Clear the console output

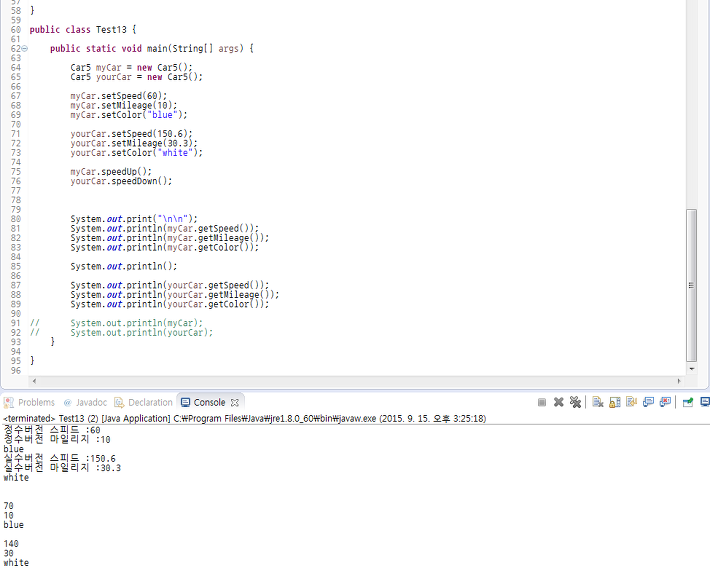pyautogui.click(x=598, y=402)
